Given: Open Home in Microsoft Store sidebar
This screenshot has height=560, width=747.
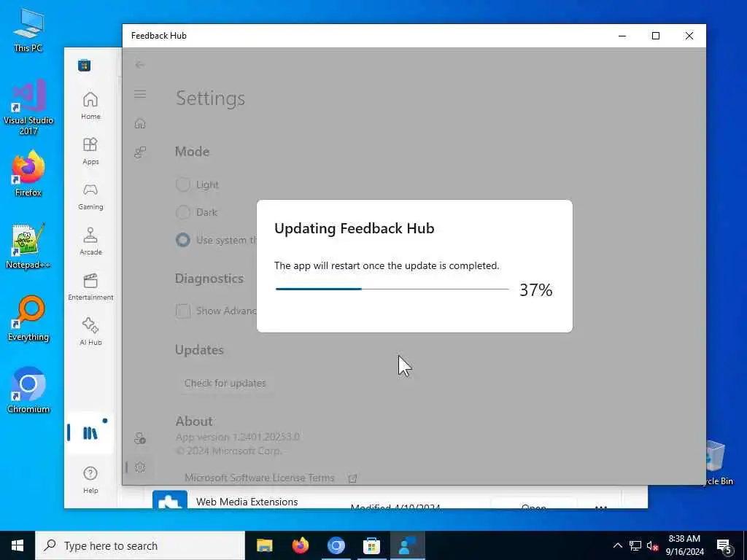Looking at the screenshot, I should click(x=90, y=106).
